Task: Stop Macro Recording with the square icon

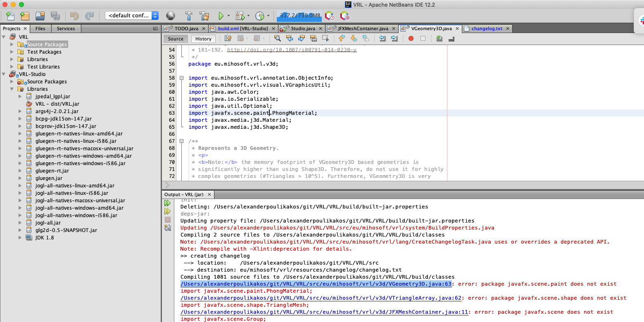Action: (x=423, y=38)
